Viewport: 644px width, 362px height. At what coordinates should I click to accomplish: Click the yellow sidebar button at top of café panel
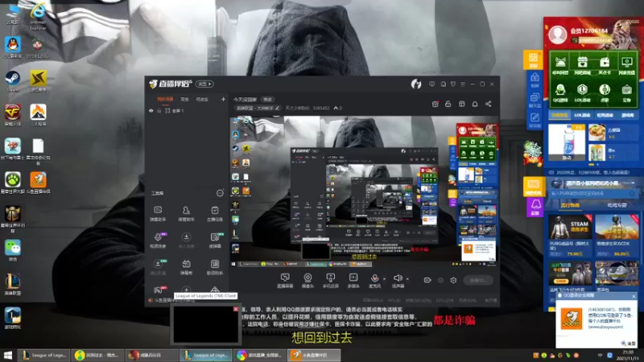point(533,60)
